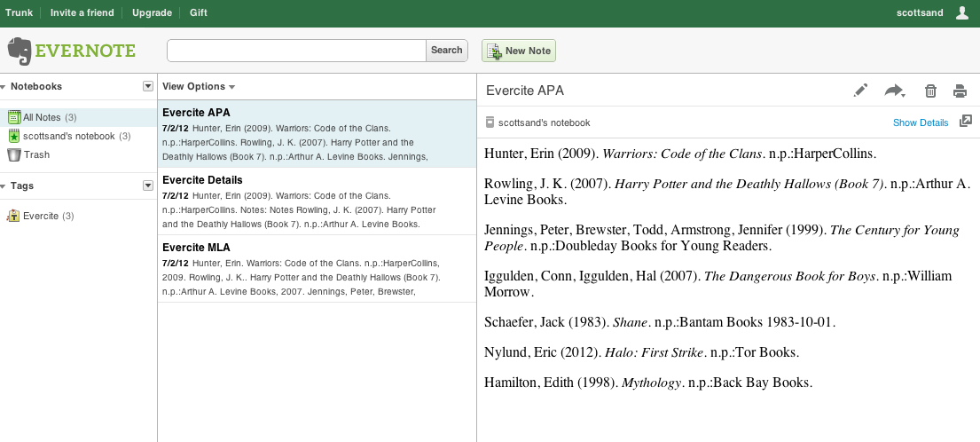Create a New Note
The image size is (980, 442).
pos(518,51)
